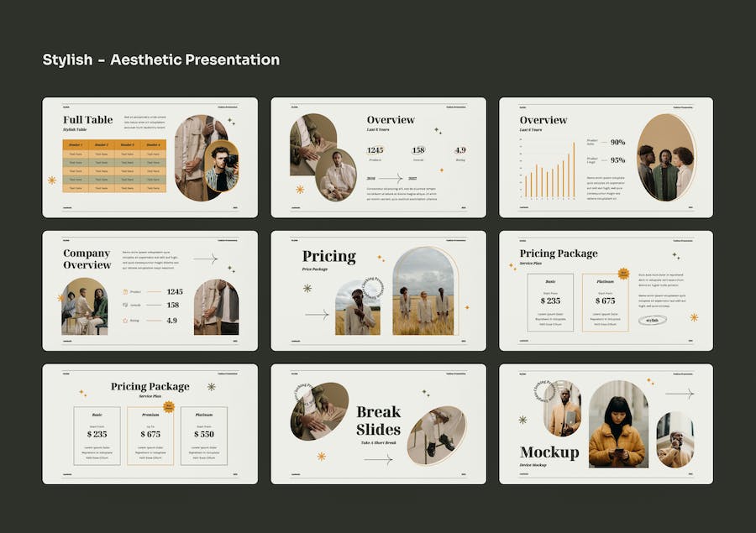
Task: Click the "stylish" oval button on Pricing Package slide
Action: tap(653, 320)
